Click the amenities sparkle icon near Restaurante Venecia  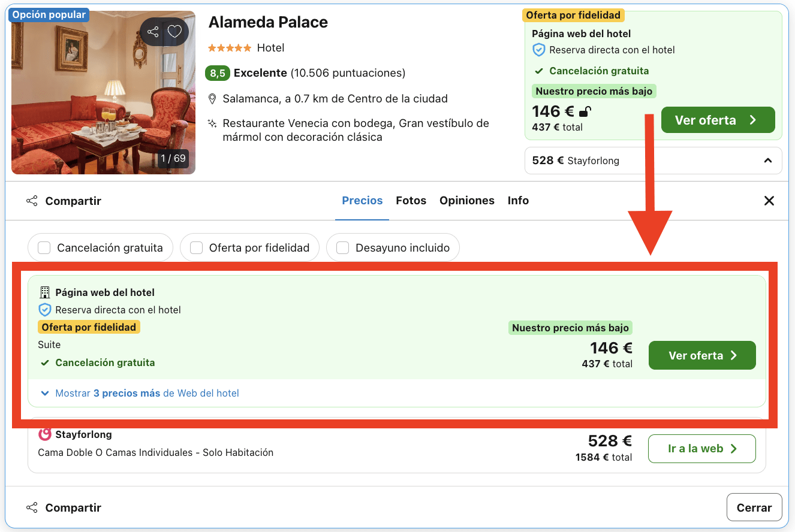tap(212, 123)
